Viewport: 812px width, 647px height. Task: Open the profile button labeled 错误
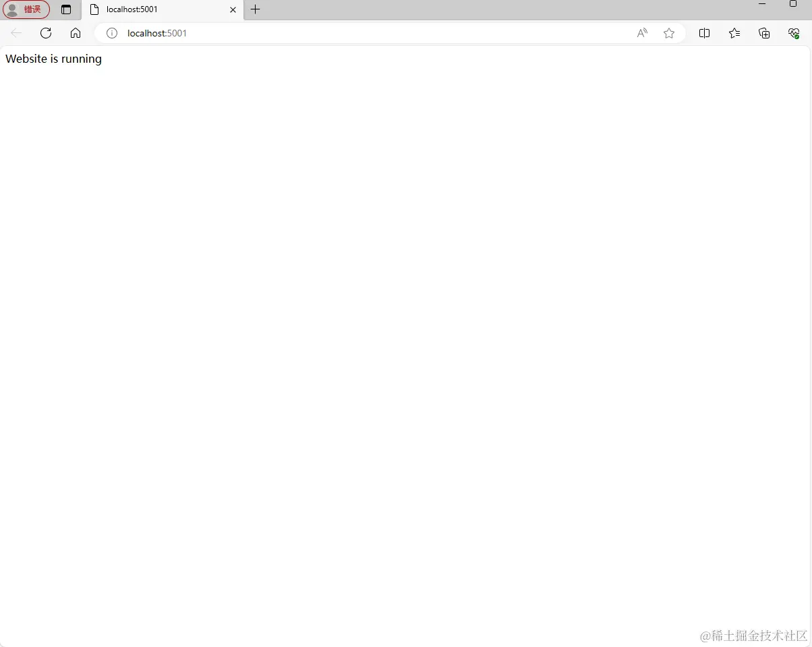[x=26, y=9]
